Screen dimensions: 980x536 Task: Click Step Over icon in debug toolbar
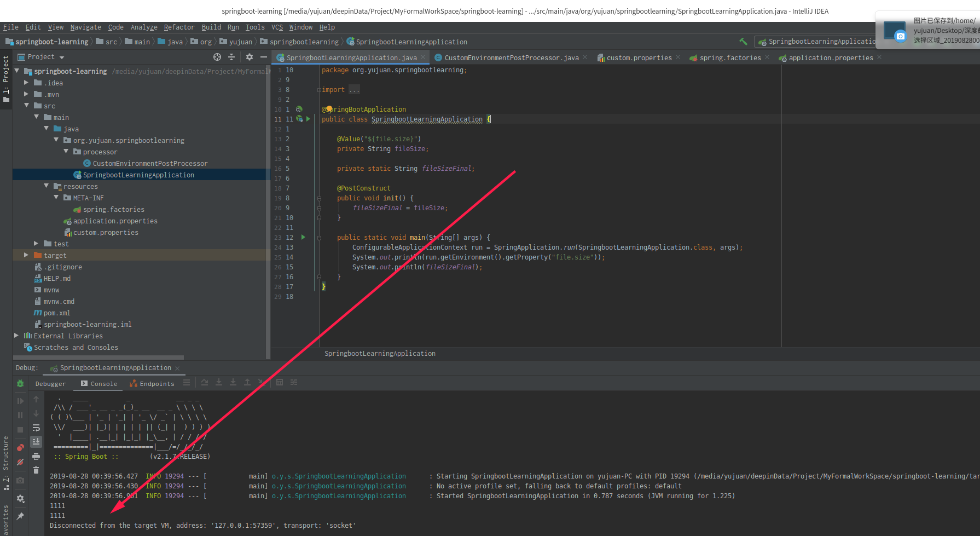(205, 382)
